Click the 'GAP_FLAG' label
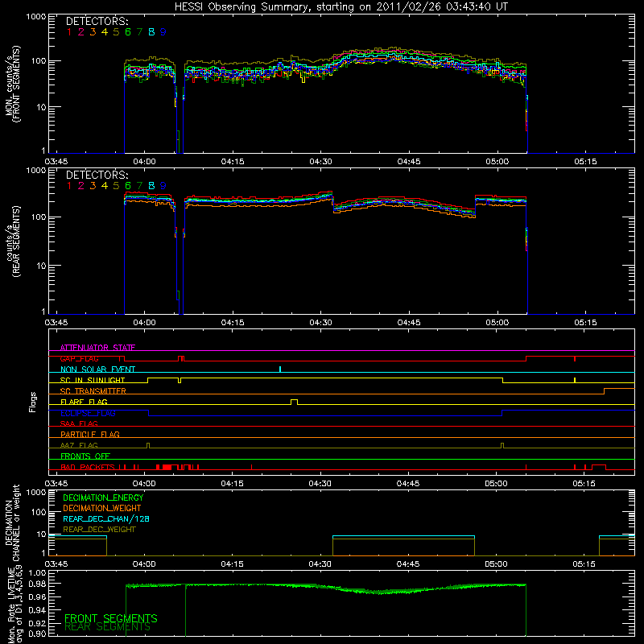Image resolution: width=644 pixels, height=644 pixels. (x=79, y=358)
